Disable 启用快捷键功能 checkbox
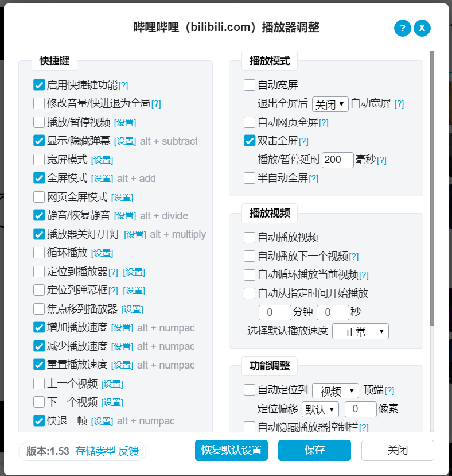The width and height of the screenshot is (452, 476). (x=39, y=85)
